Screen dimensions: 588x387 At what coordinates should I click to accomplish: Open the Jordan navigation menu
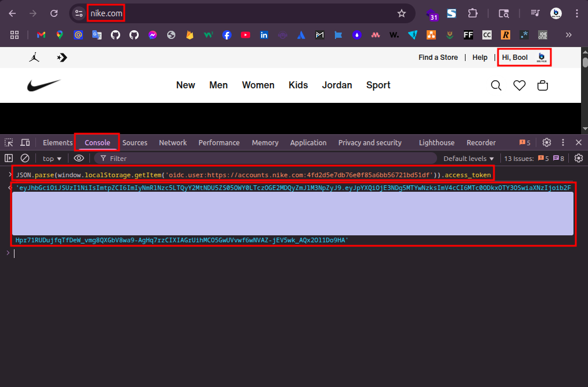(337, 85)
